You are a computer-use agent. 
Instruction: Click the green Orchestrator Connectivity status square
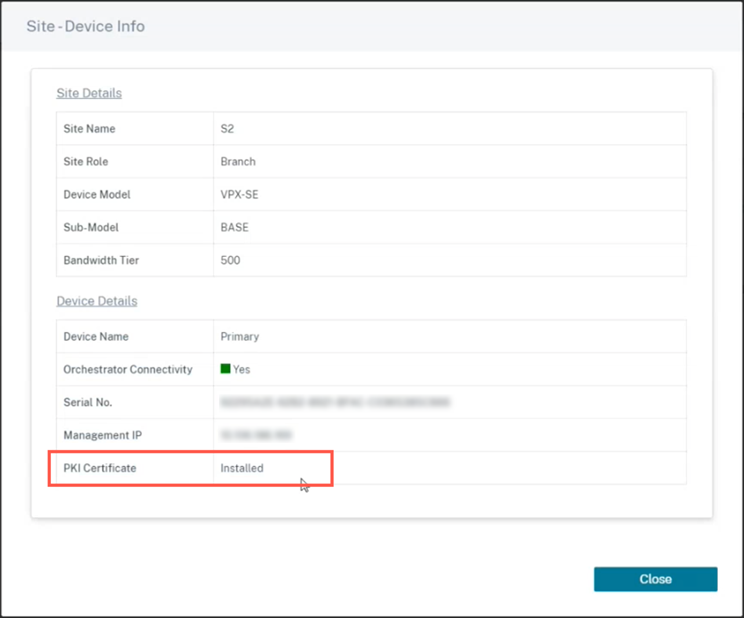pyautogui.click(x=225, y=369)
